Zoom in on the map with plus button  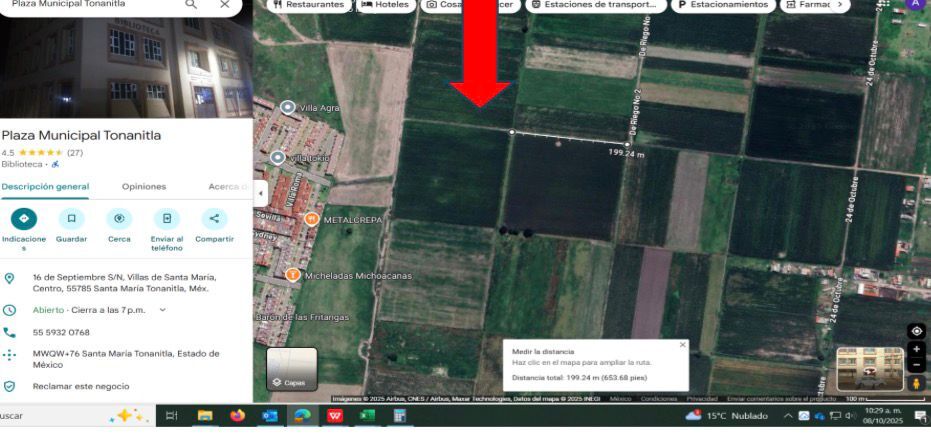(x=916, y=349)
